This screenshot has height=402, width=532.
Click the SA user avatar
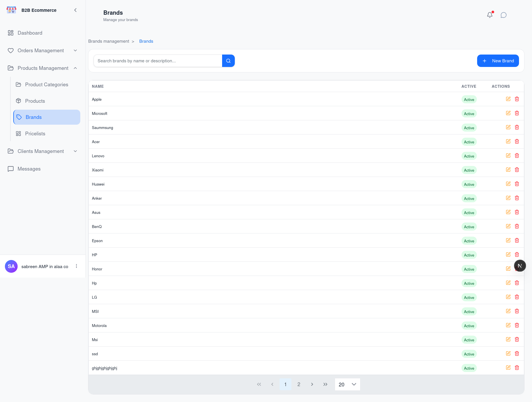(11, 266)
